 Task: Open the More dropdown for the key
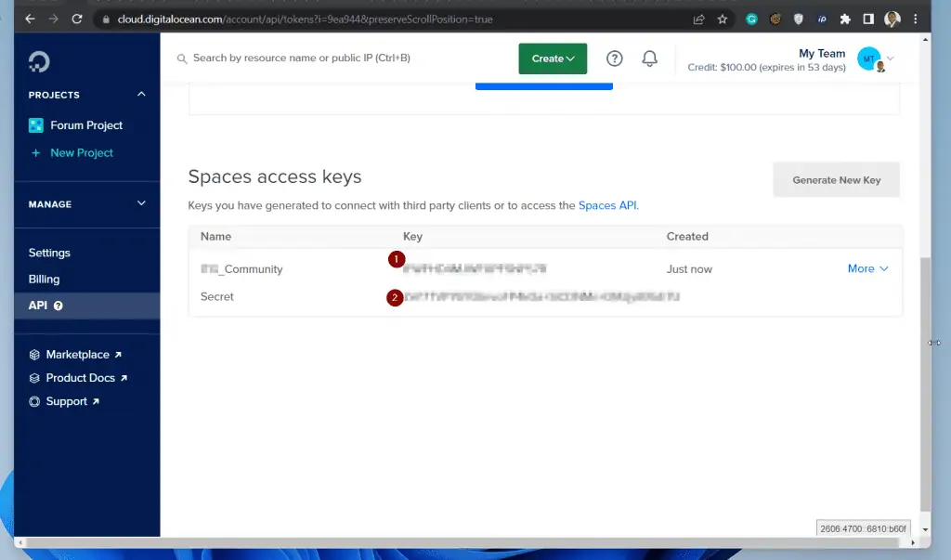point(868,268)
